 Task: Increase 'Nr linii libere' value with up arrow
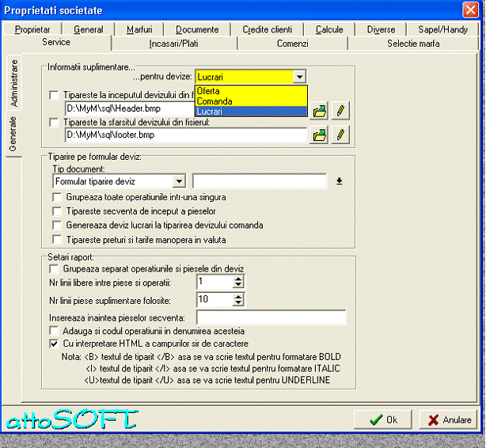(238, 278)
